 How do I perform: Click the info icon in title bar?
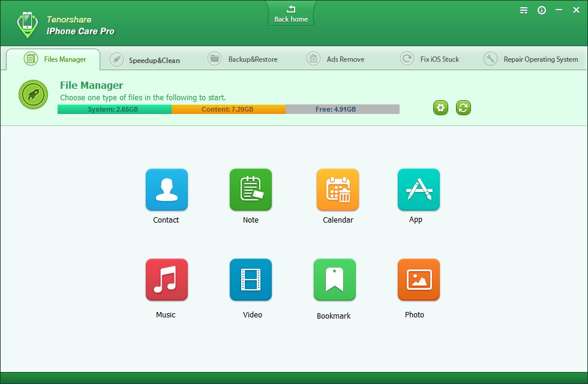click(542, 10)
